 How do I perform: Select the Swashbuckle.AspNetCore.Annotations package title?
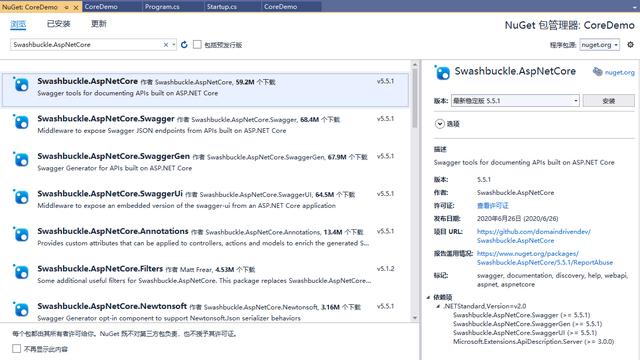coord(113,231)
